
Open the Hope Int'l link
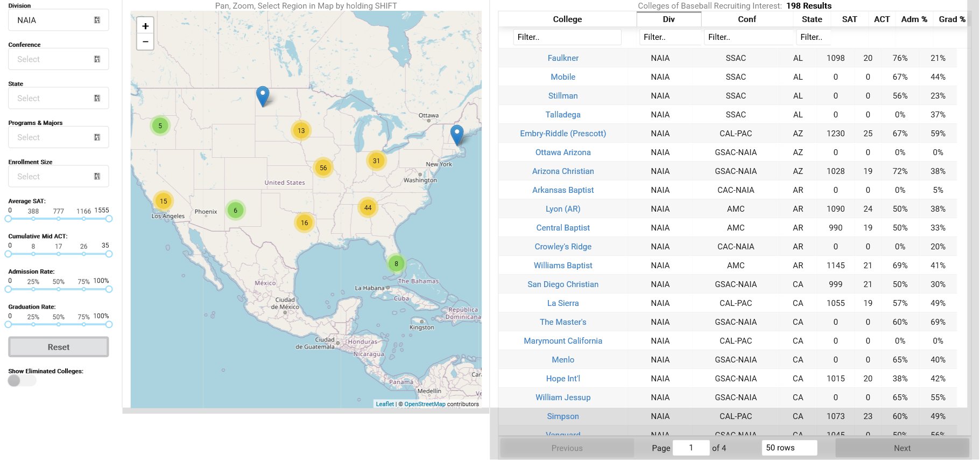(563, 379)
